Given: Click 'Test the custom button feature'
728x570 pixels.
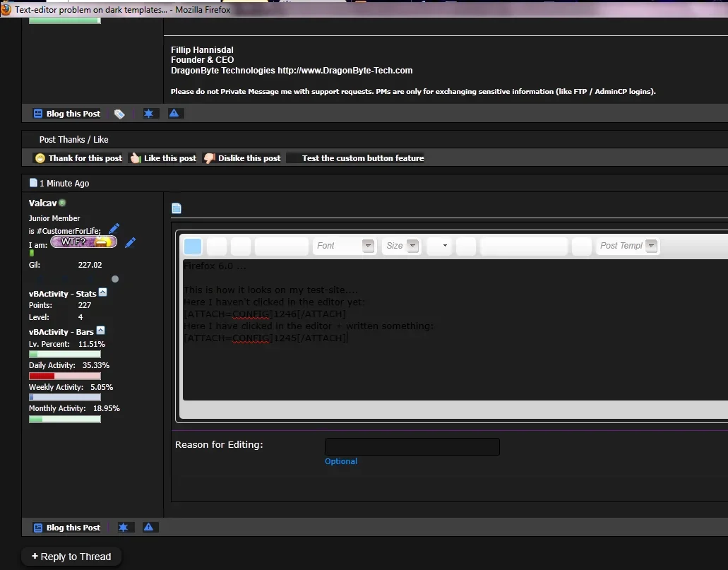Looking at the screenshot, I should 363,158.
